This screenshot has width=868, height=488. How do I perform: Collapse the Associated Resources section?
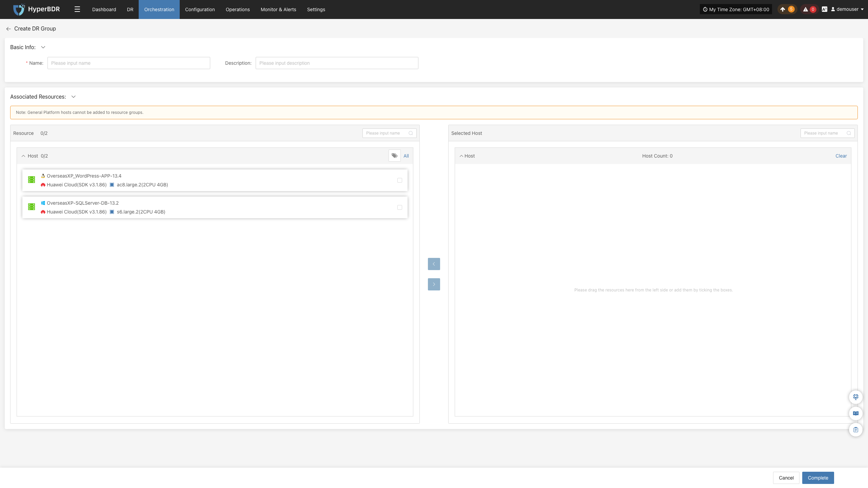tap(74, 97)
